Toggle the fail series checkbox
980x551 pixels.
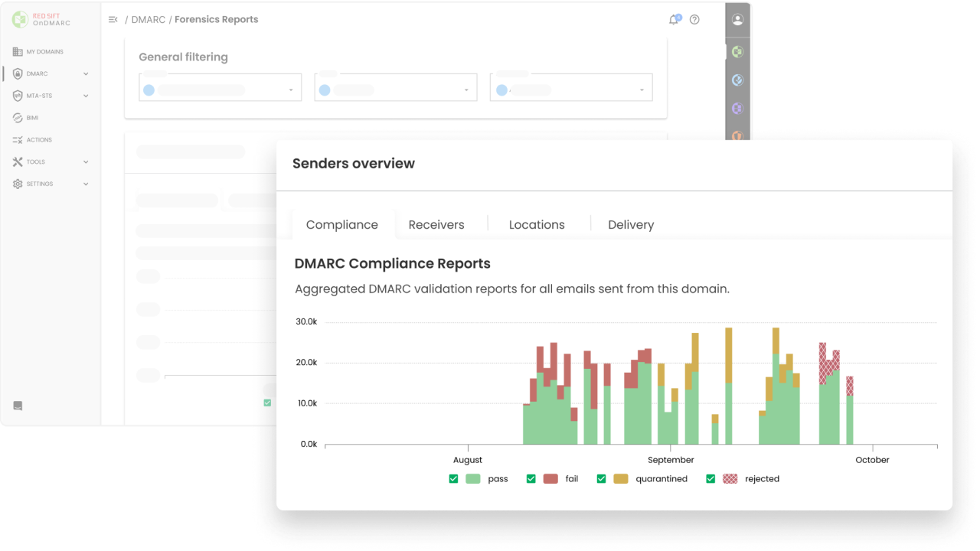point(531,479)
